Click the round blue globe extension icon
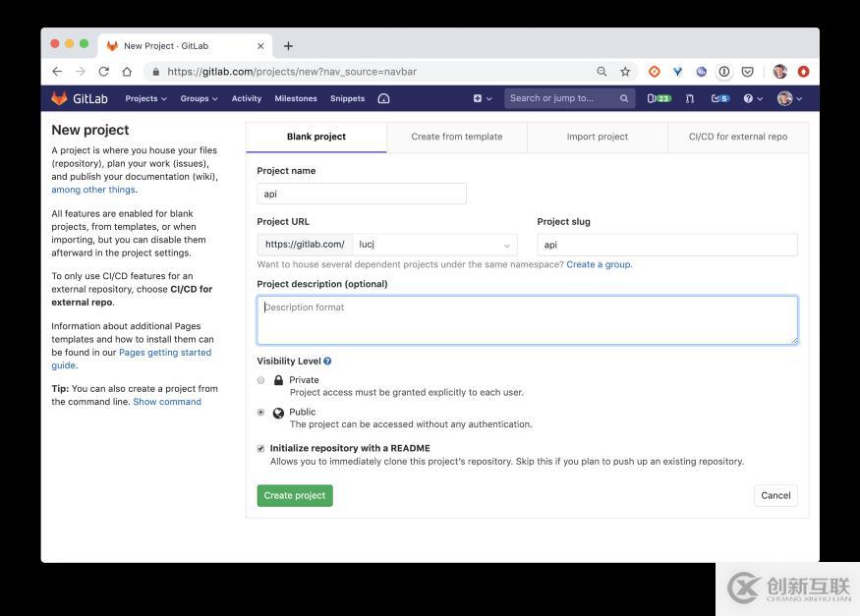This screenshot has width=860, height=616. 701,72
